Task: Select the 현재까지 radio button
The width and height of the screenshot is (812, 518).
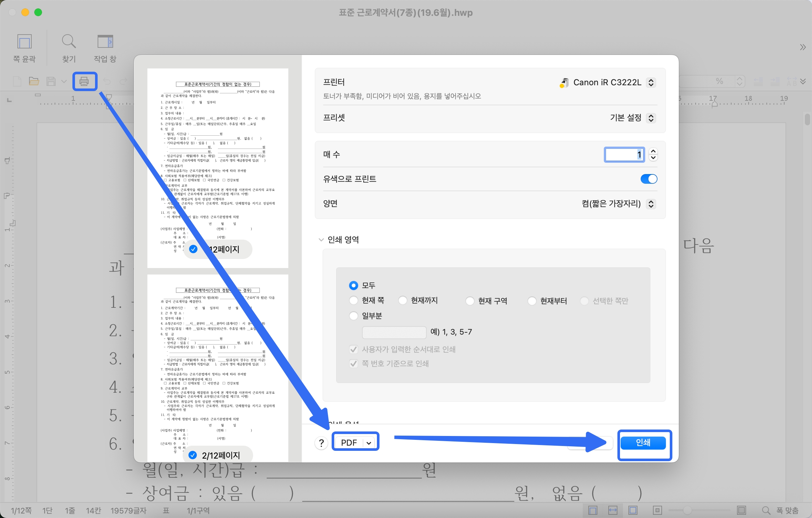Action: tap(403, 300)
